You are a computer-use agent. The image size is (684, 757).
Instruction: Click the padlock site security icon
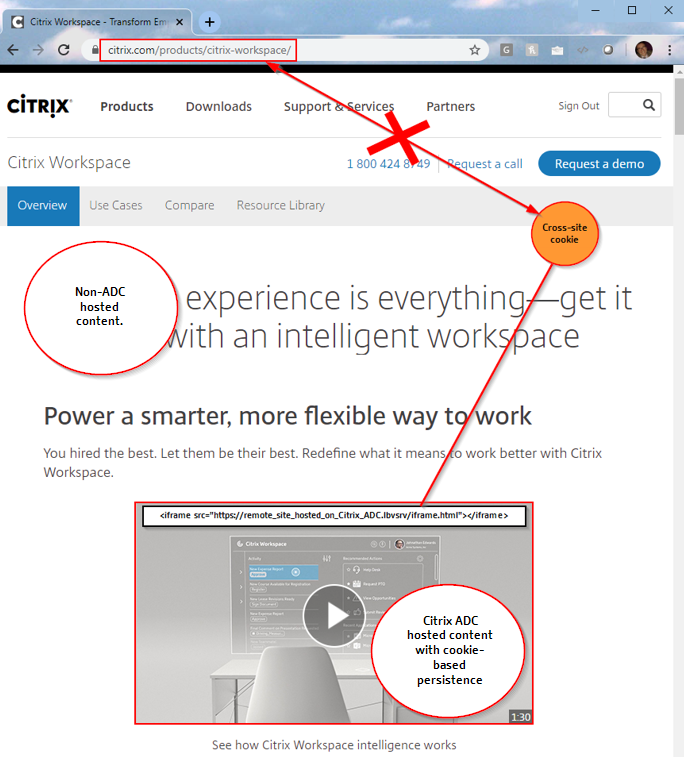pos(95,50)
